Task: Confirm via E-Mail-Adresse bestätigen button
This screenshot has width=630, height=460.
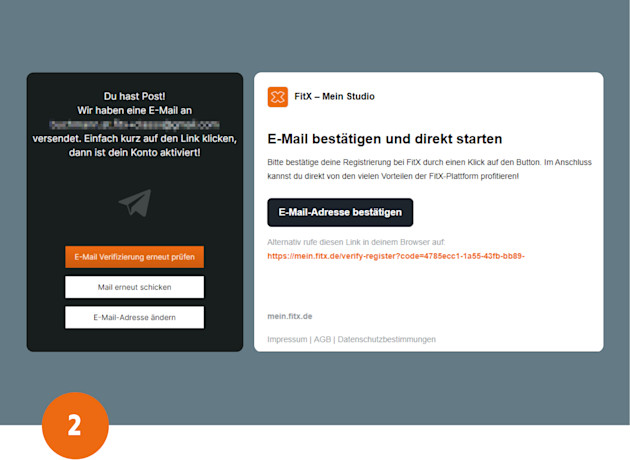Action: tap(340, 213)
